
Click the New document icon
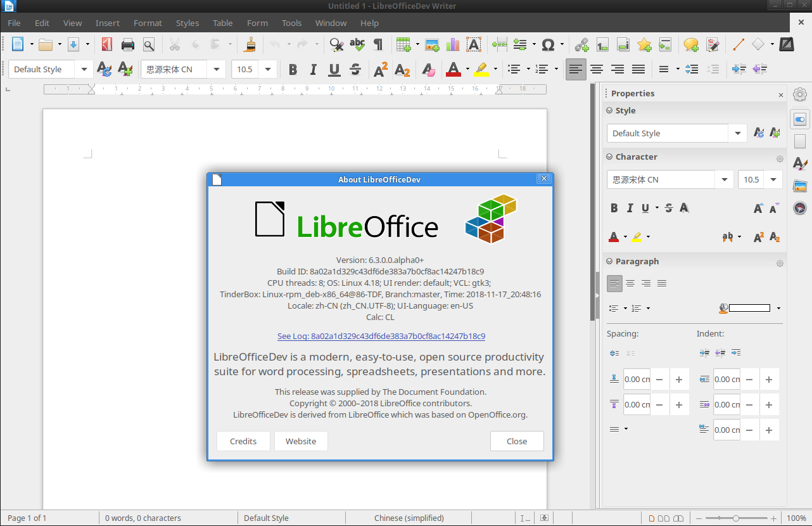click(18, 44)
